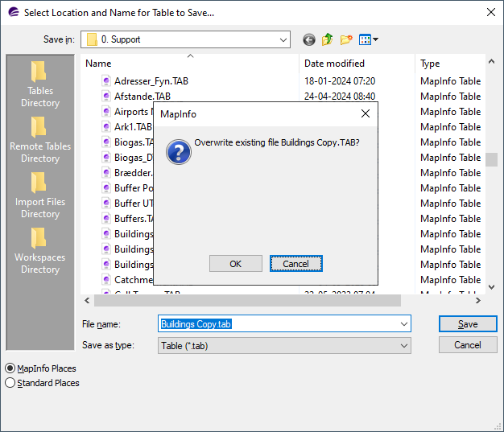The image size is (504, 432).
Task: Click the Ark1.TAB file icon
Action: 106,127
